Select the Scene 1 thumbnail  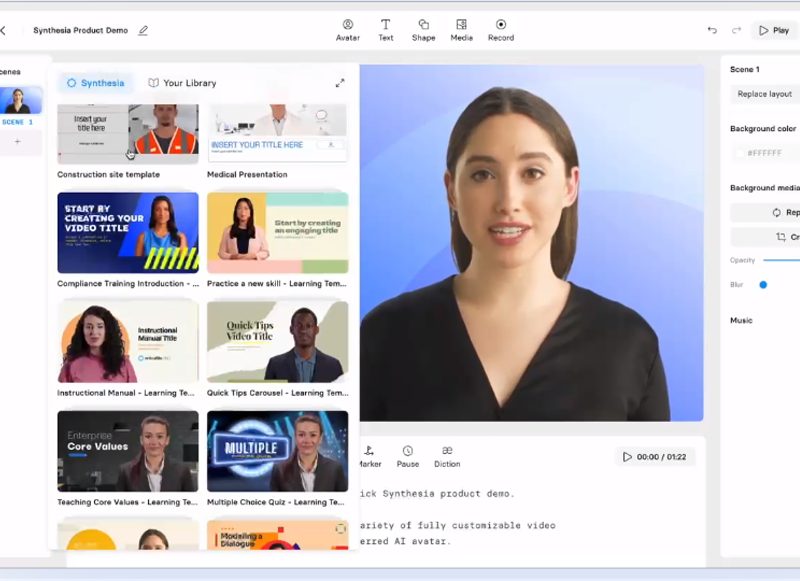coord(20,100)
